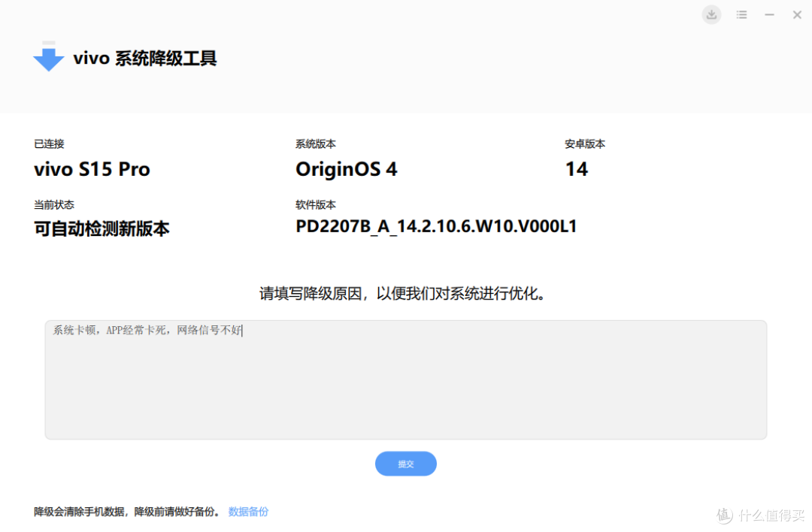Click the 安卓版本 label

(585, 144)
